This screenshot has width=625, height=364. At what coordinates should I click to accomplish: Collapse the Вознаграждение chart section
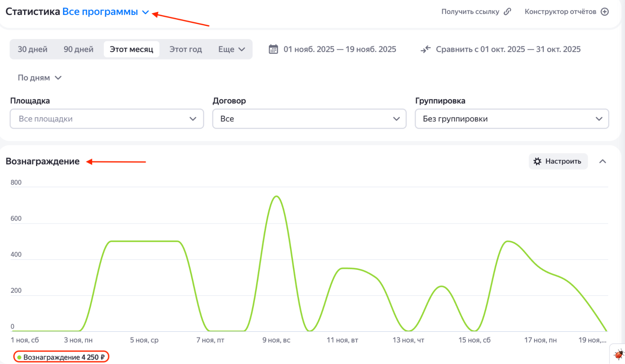(602, 161)
